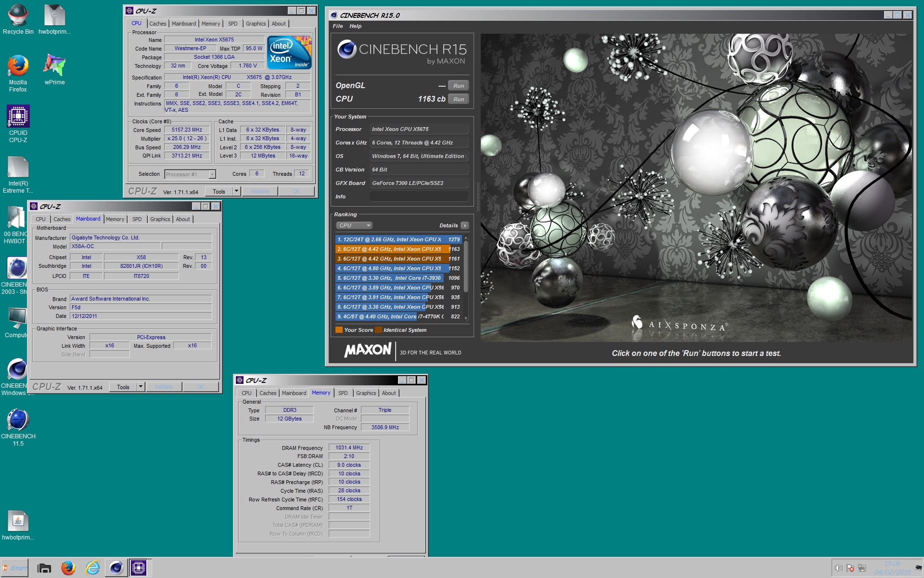Open the Intel(R) Extreme Tuning desktop icon

click(18, 174)
